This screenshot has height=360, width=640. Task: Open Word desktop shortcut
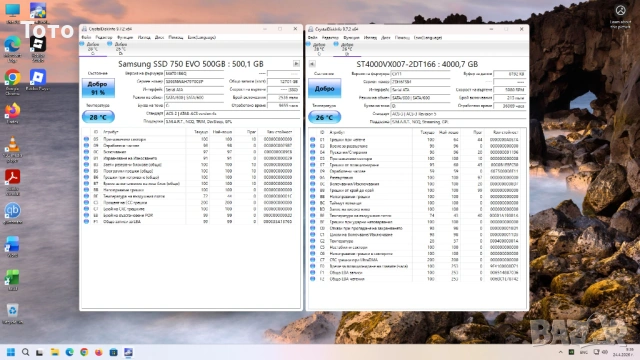[x=12, y=247]
